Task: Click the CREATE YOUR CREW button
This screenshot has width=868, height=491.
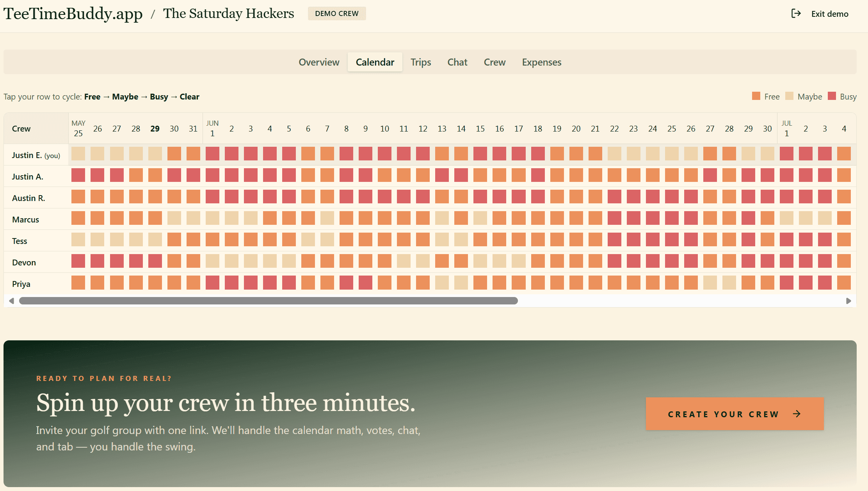Action: click(735, 414)
